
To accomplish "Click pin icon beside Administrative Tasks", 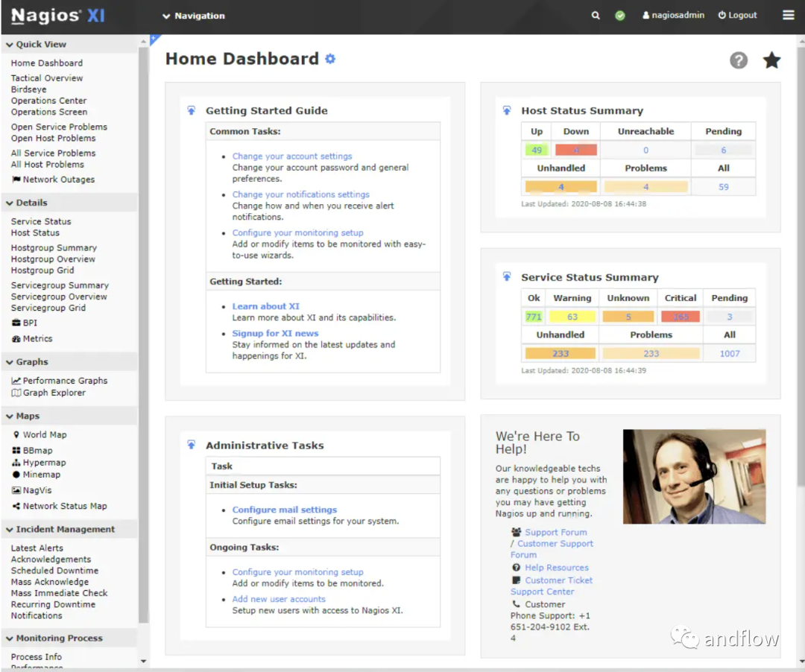I will [x=192, y=446].
